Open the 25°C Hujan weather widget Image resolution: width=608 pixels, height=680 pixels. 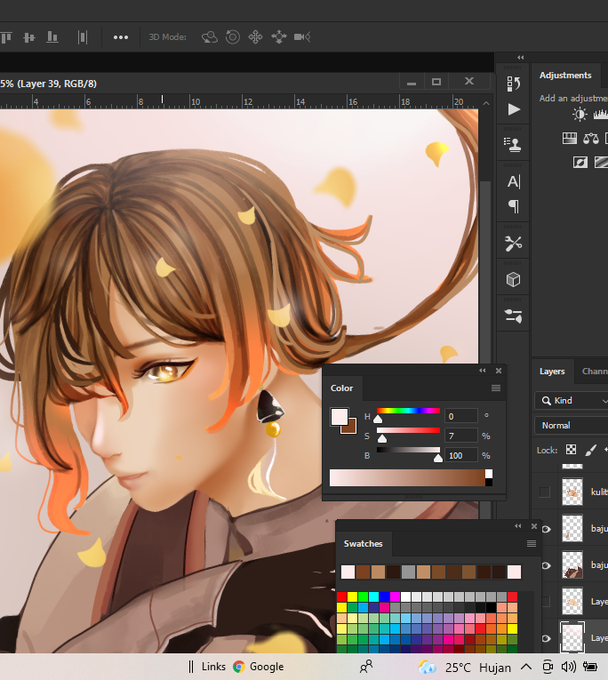(465, 667)
